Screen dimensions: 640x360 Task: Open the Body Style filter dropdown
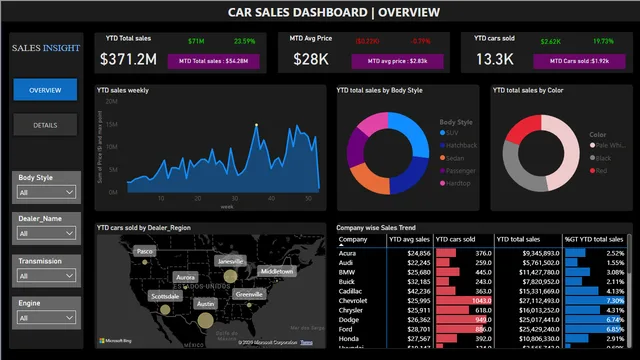tap(46, 192)
